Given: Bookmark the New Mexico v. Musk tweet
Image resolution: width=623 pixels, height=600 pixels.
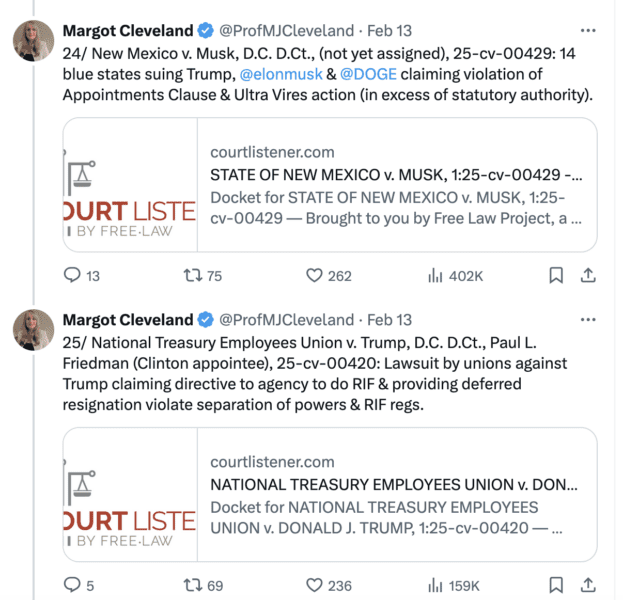Looking at the screenshot, I should [x=556, y=275].
